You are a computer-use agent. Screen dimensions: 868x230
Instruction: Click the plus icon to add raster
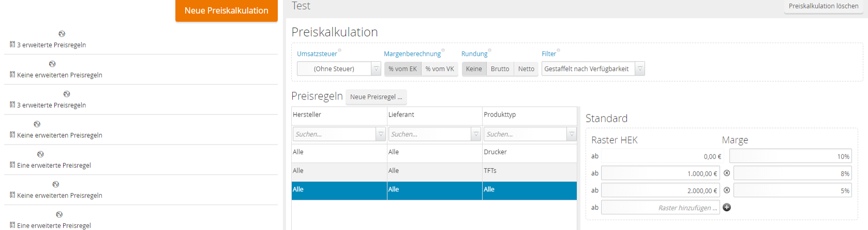pos(727,207)
